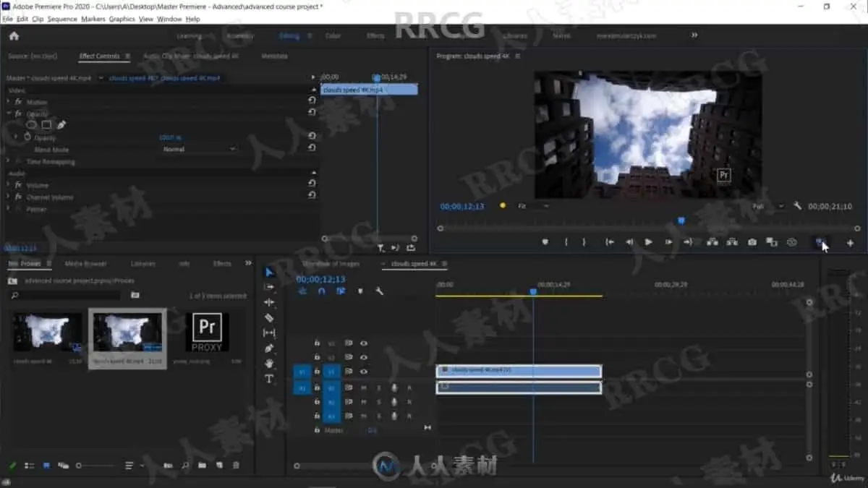868x488 pixels.
Task: Click the Project panel trash icon
Action: (236, 466)
